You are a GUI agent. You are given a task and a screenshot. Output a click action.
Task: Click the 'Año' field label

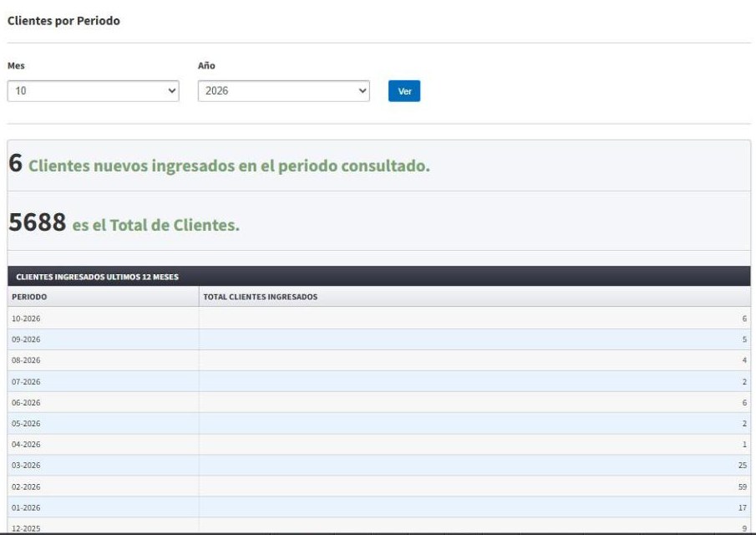point(206,65)
